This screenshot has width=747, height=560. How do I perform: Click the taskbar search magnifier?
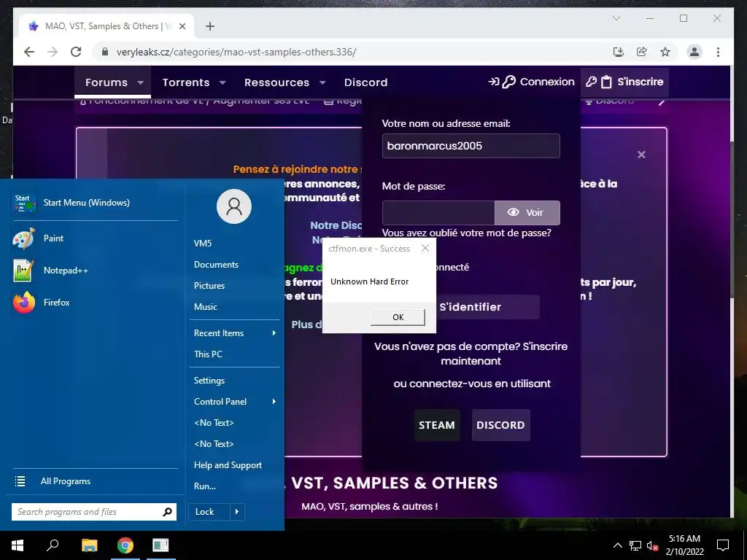click(x=53, y=545)
